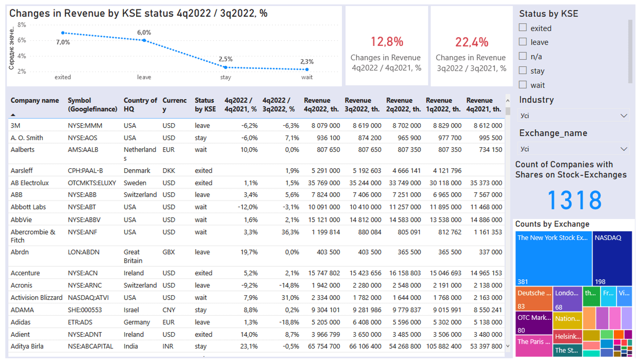The height and width of the screenshot is (364, 639).
Task: Sort by Country of HQ column header
Action: pyautogui.click(x=140, y=105)
